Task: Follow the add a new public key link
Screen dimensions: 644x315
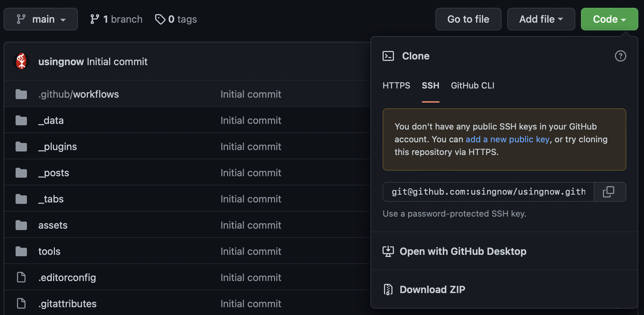Action: coord(507,139)
